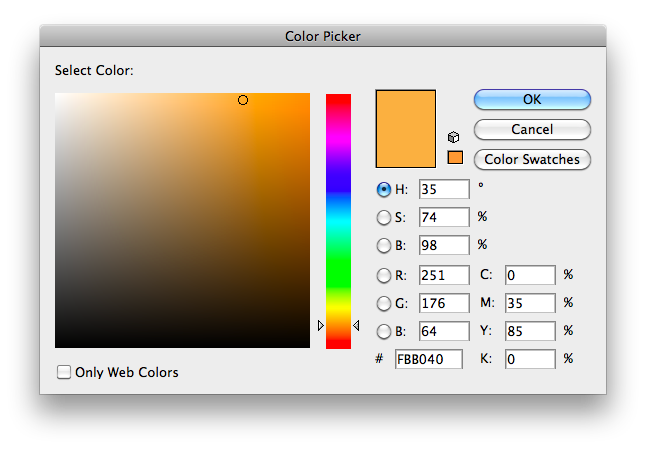This screenshot has width=646, height=449.
Task: Select the R red radio button
Action: tap(384, 276)
